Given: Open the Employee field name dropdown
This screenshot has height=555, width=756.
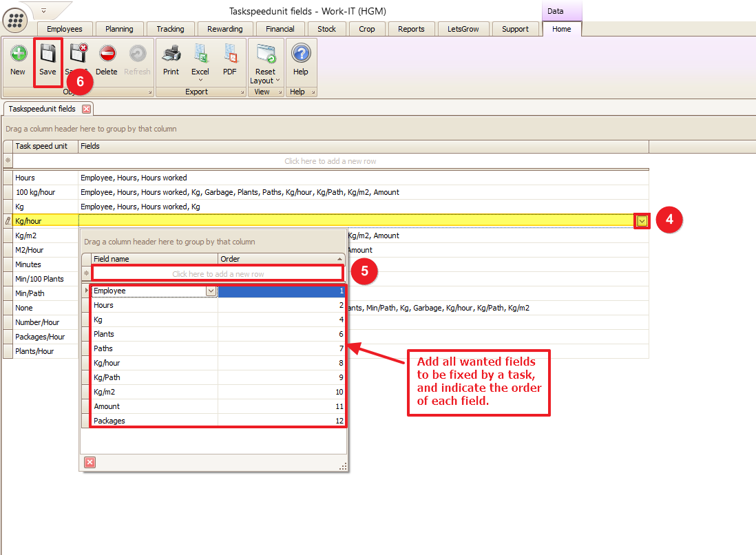Looking at the screenshot, I should (x=211, y=291).
